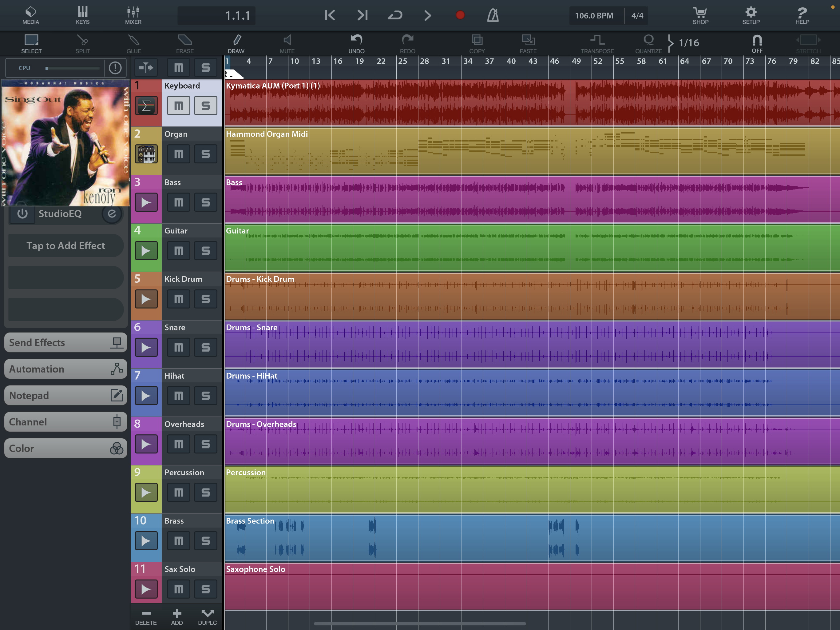Open the Quantize function
The height and width of the screenshot is (630, 840).
coord(648,42)
